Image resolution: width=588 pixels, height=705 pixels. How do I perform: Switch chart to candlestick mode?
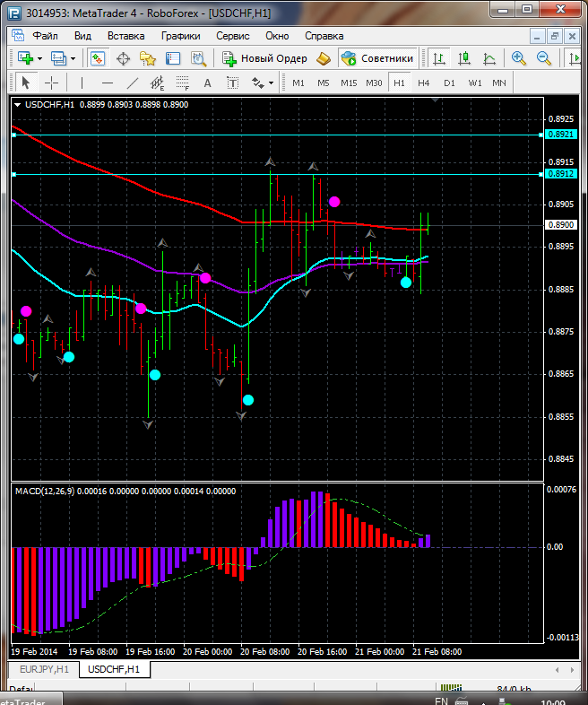coord(464,58)
